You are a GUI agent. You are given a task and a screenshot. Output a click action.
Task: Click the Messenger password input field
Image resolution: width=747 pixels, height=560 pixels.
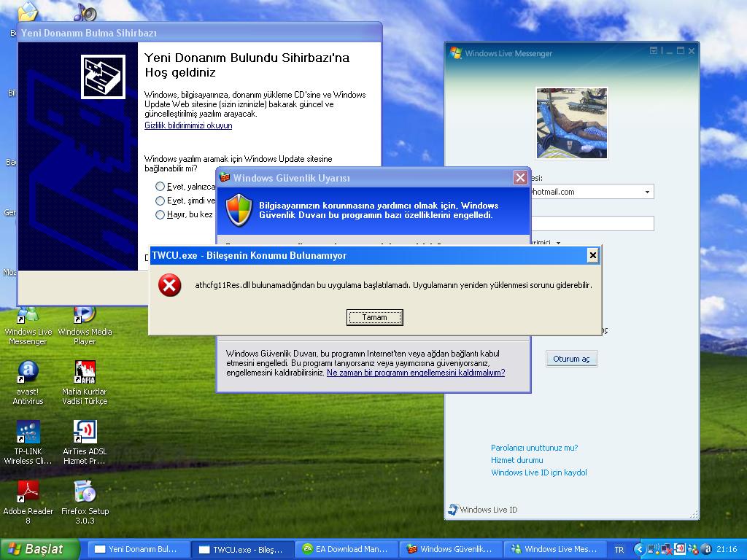(592, 223)
